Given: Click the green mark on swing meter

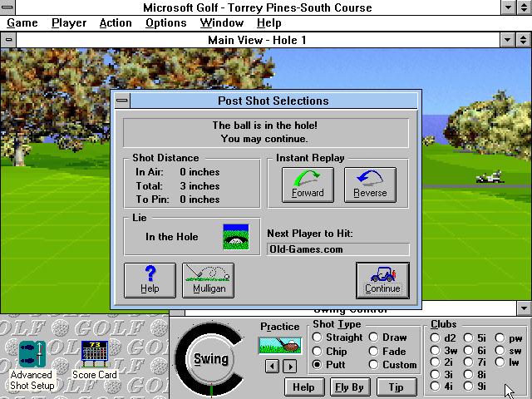Looking at the screenshot, I should (x=211, y=391).
